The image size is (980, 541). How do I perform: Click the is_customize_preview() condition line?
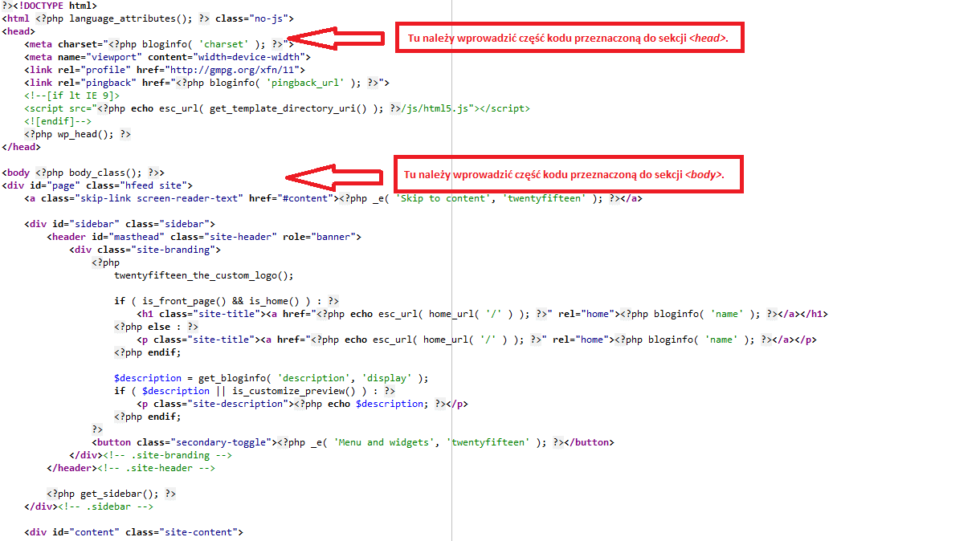pos(255,391)
